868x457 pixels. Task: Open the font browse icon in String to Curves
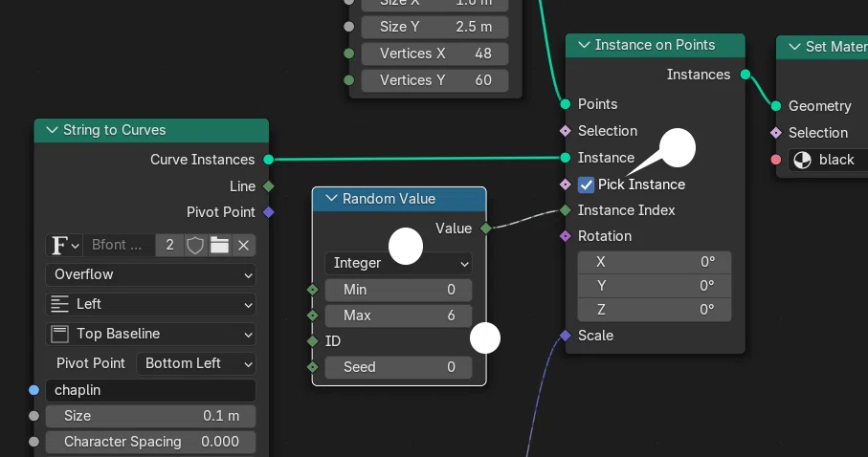pyautogui.click(x=64, y=245)
